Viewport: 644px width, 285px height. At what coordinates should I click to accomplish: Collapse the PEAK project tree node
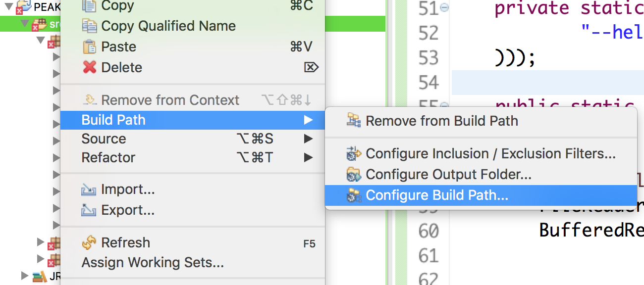pos(9,7)
